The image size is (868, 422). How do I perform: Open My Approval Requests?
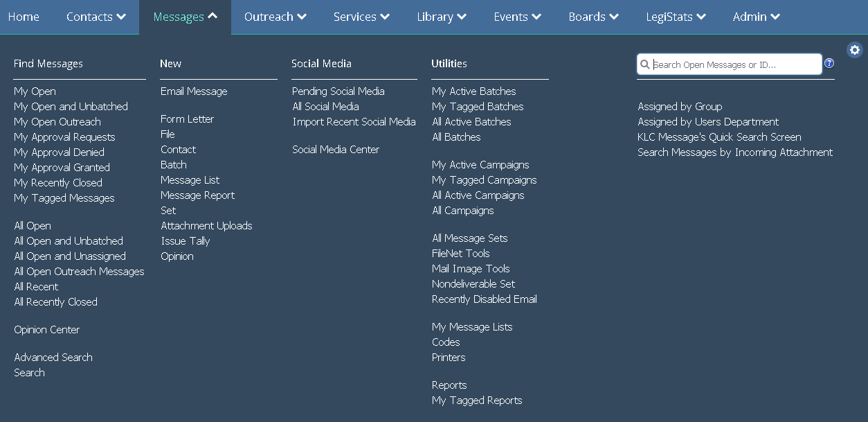[64, 137]
